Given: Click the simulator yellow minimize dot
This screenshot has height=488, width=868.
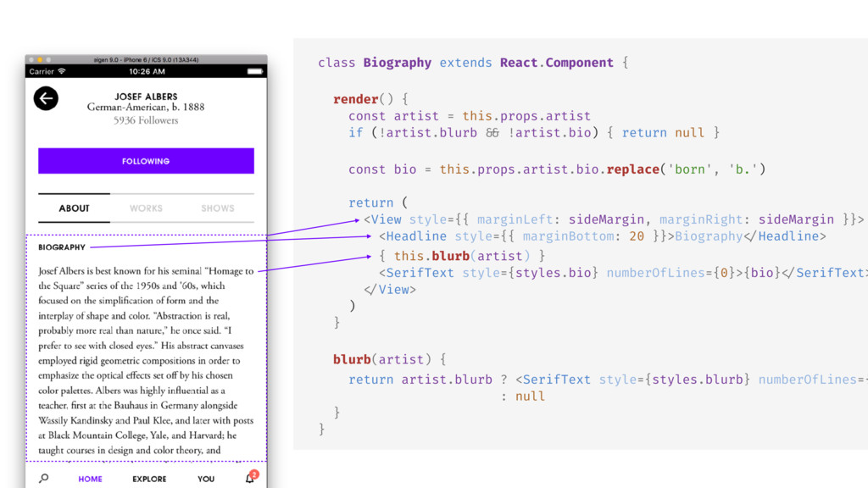Looking at the screenshot, I should click(40, 59).
